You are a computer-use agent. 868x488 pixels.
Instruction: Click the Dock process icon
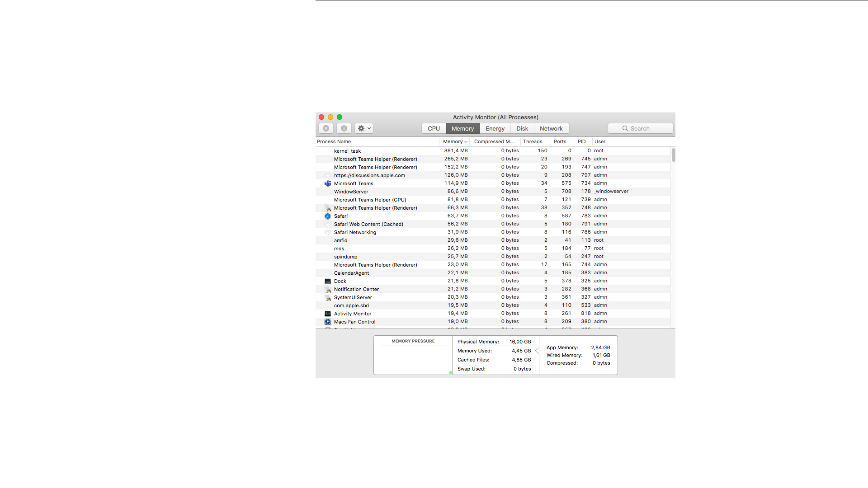coord(328,281)
